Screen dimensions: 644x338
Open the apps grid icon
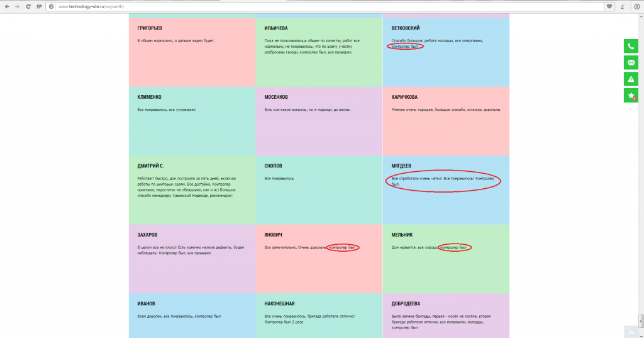point(39,6)
